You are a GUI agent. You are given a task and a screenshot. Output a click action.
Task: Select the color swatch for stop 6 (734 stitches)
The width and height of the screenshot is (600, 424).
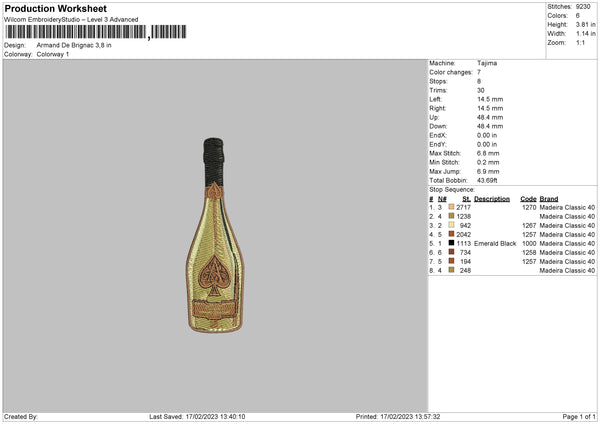coord(451,252)
